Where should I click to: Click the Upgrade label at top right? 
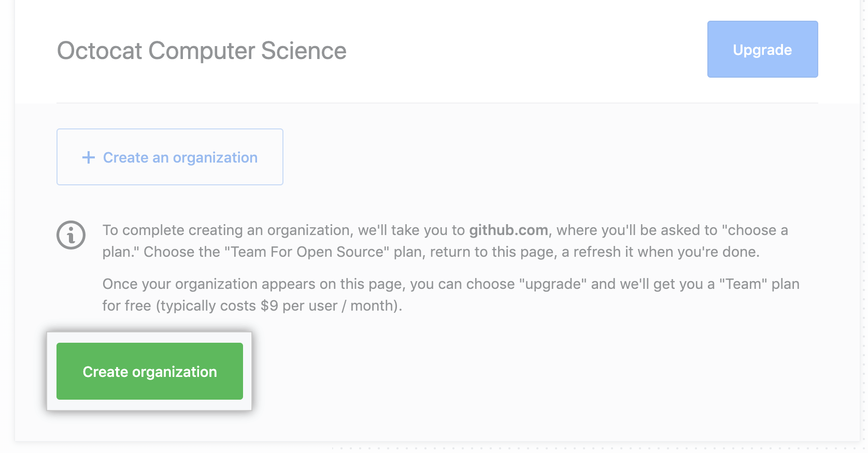[x=762, y=49]
